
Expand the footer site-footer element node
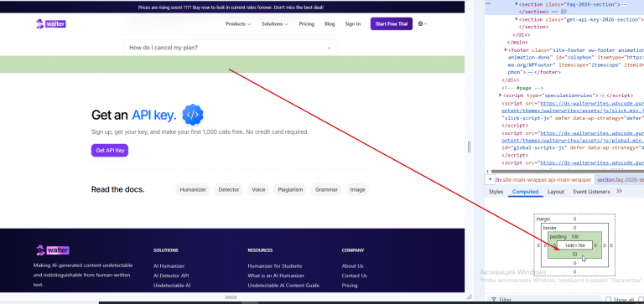point(506,49)
